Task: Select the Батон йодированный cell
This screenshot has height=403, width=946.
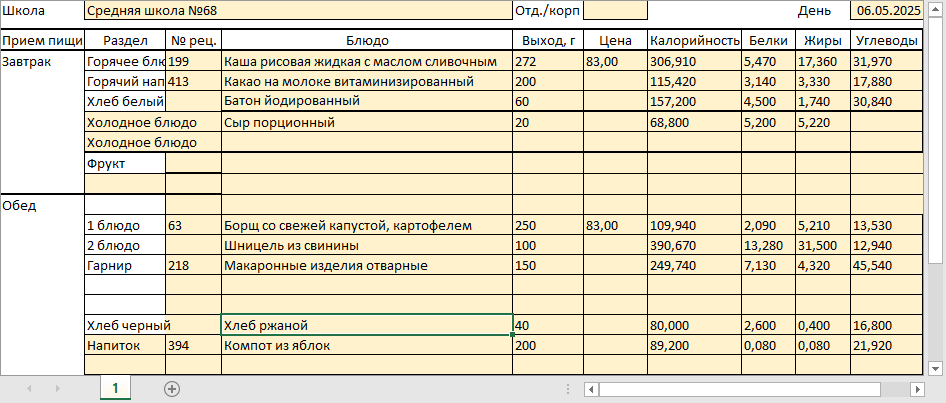Action: (367, 101)
